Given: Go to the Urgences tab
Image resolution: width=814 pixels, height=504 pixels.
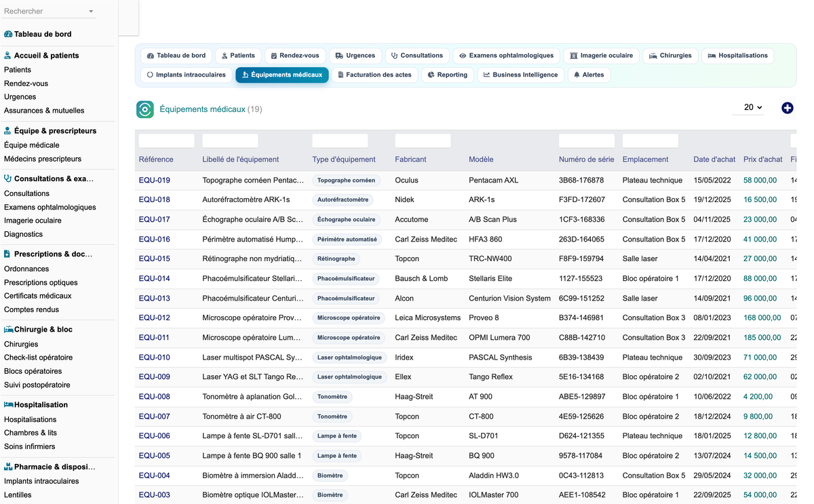Looking at the screenshot, I should 355,56.
